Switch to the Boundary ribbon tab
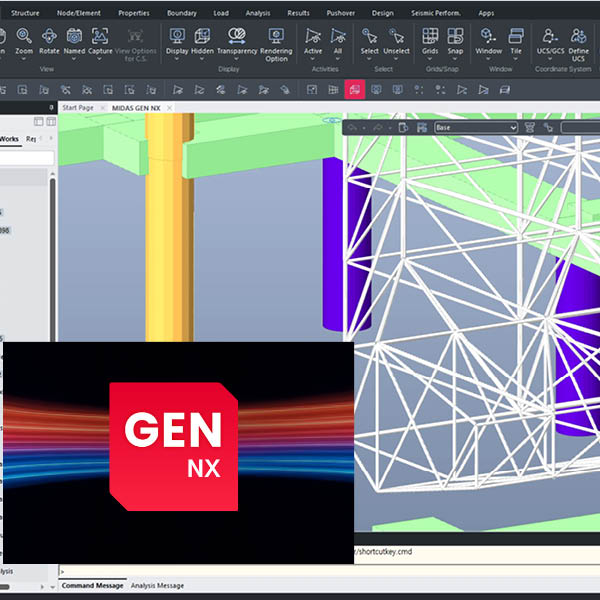 point(181,13)
